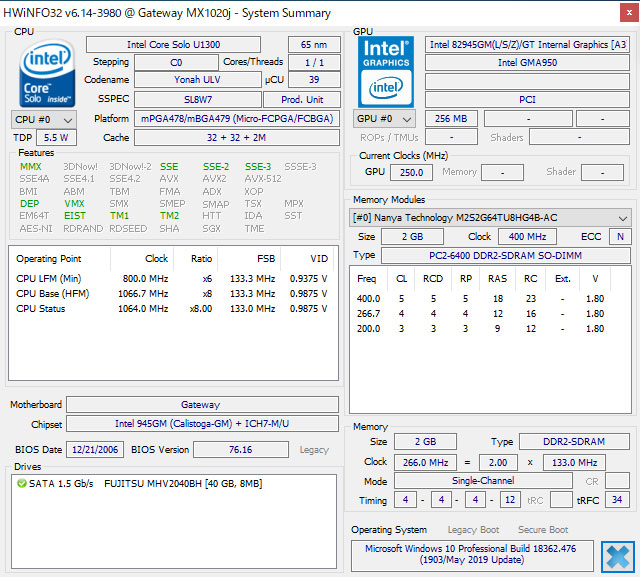
Task: Open the CPU #0 selector dropdown
Action: 44,120
